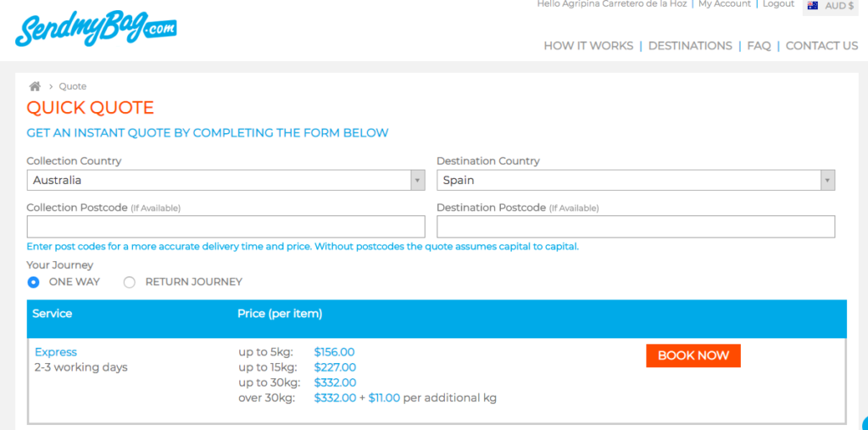The image size is (868, 430).
Task: Click the Quote breadcrumb text
Action: (x=73, y=87)
